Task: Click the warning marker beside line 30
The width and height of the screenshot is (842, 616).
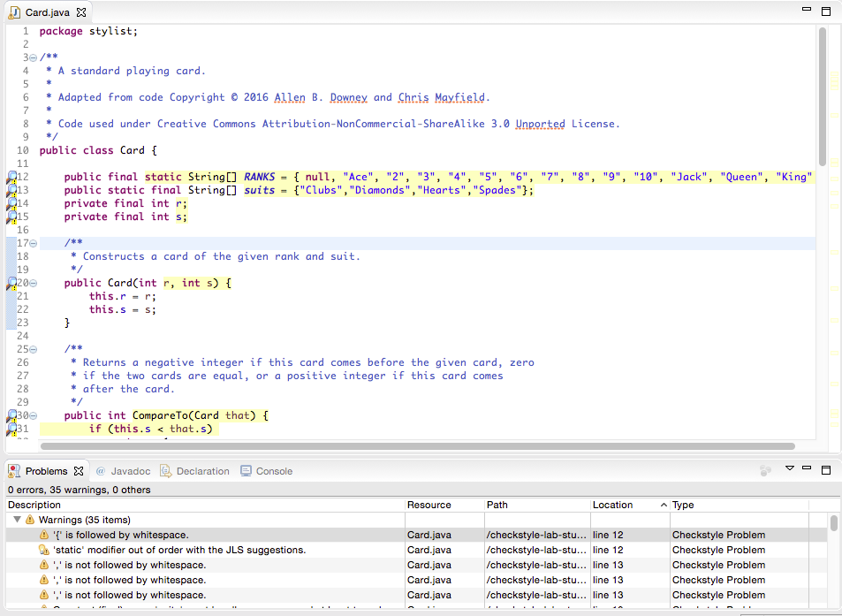Action: (11, 416)
